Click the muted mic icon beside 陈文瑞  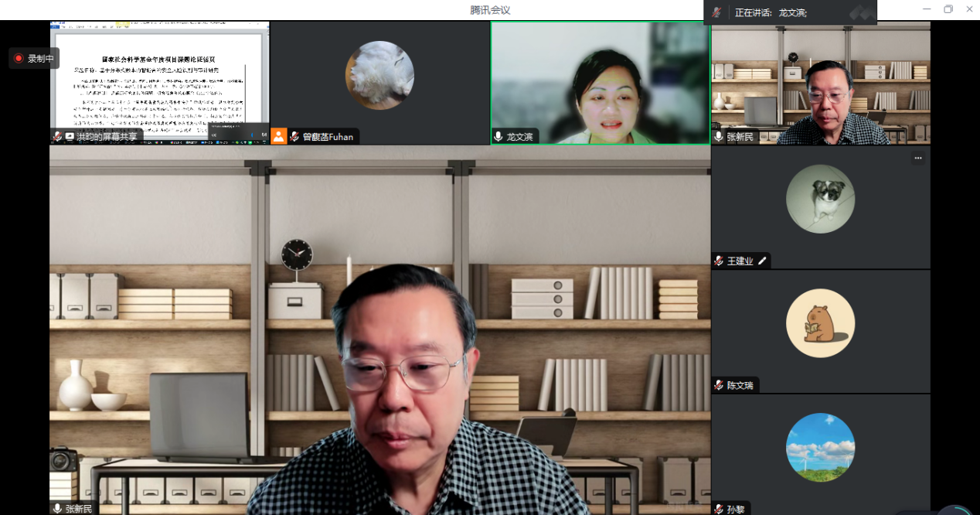pyautogui.click(x=719, y=385)
